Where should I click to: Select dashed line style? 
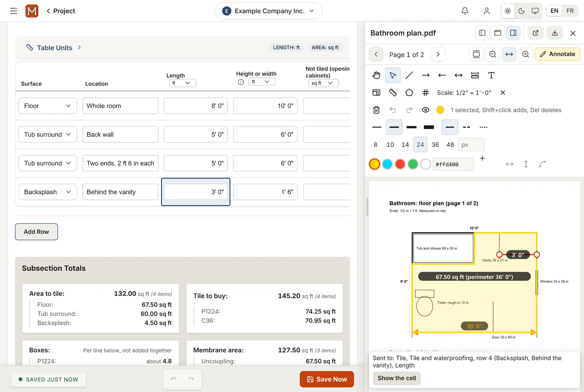point(466,127)
